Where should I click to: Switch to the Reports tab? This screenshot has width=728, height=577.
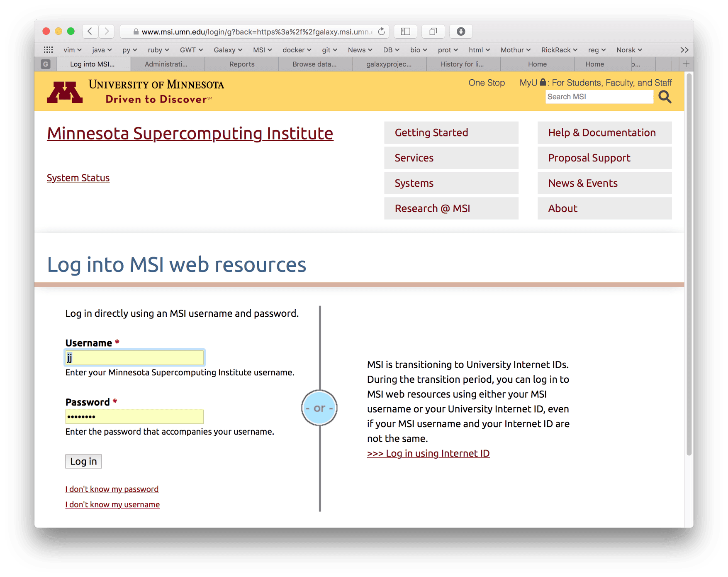click(x=242, y=64)
